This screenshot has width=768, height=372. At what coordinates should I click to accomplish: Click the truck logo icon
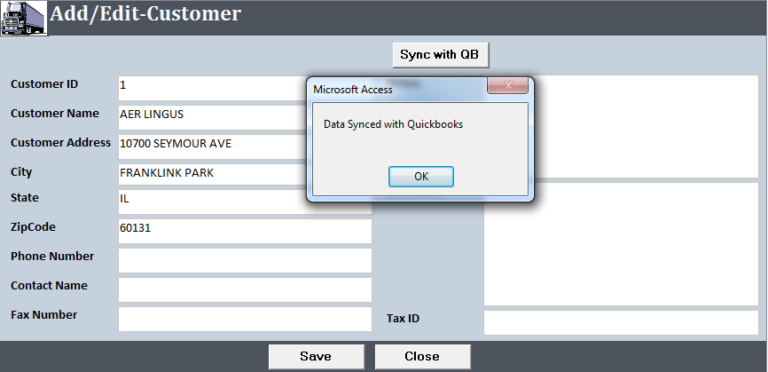(24, 18)
